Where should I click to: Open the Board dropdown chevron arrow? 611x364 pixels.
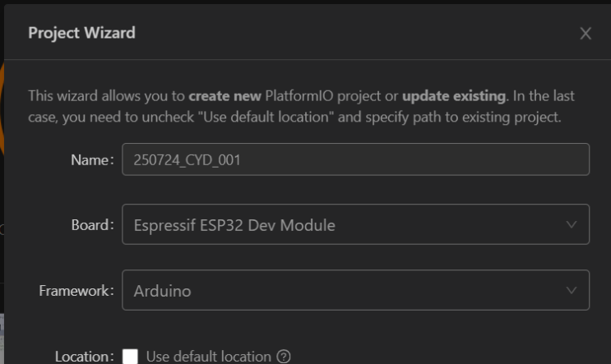tap(572, 224)
